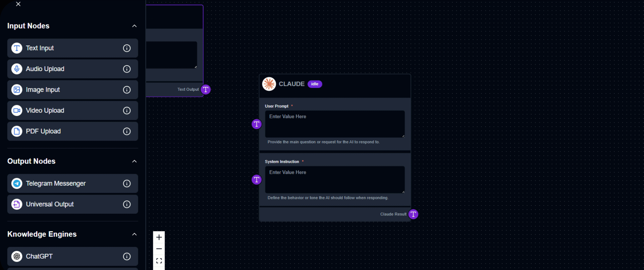Click the Claude Result output connector

coord(413,214)
